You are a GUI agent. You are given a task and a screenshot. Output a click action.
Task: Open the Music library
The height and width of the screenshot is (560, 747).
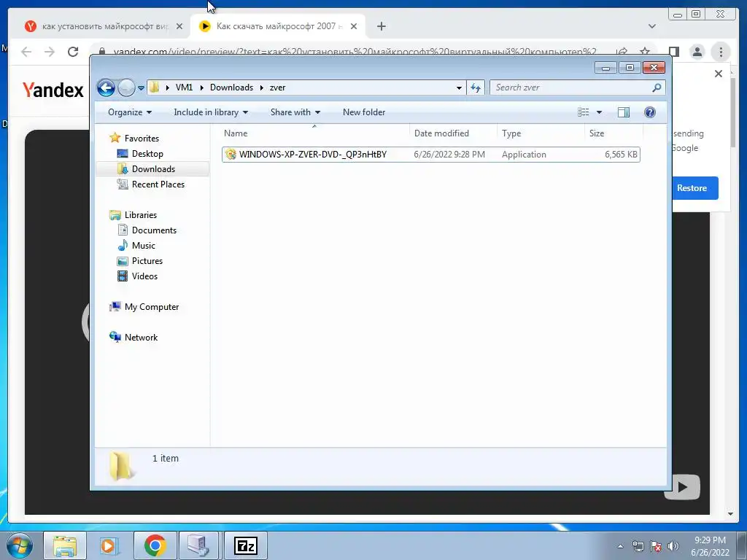click(144, 245)
